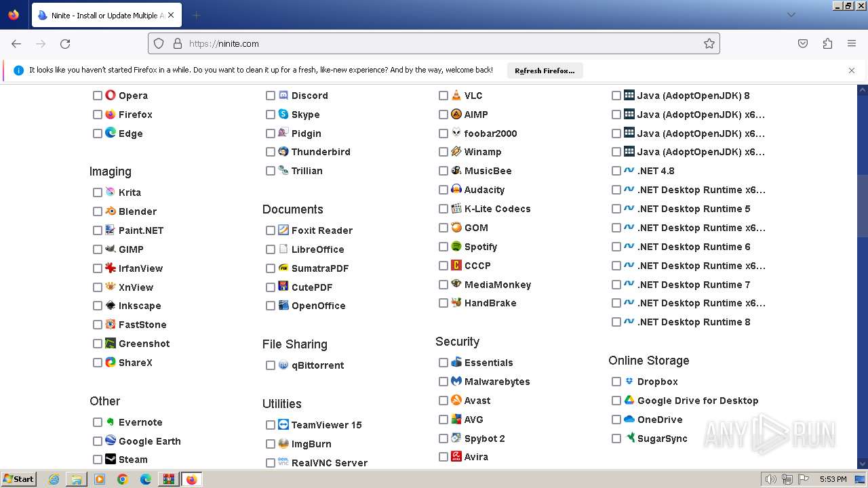Click the Greenshot icon
The width and height of the screenshot is (868, 488).
coord(111,344)
